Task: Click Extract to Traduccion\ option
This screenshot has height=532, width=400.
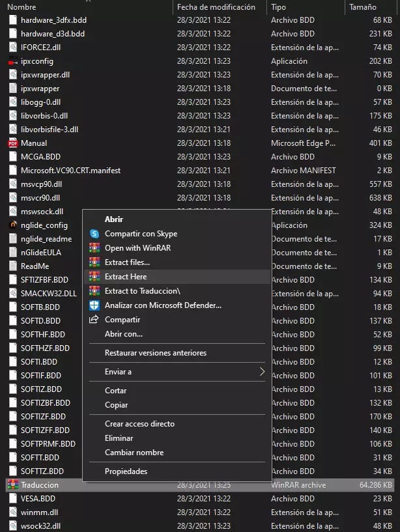Action: click(142, 291)
